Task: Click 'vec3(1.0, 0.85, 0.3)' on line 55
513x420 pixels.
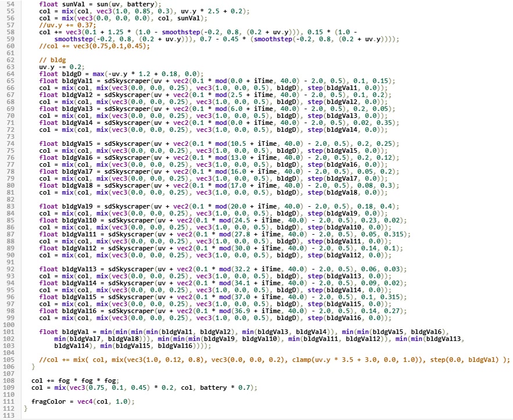Action: click(134, 11)
